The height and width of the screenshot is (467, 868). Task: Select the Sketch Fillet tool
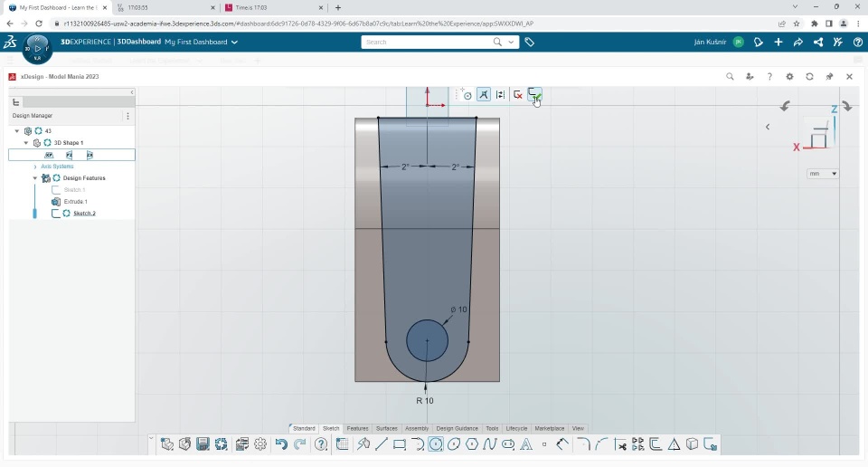(x=583, y=444)
